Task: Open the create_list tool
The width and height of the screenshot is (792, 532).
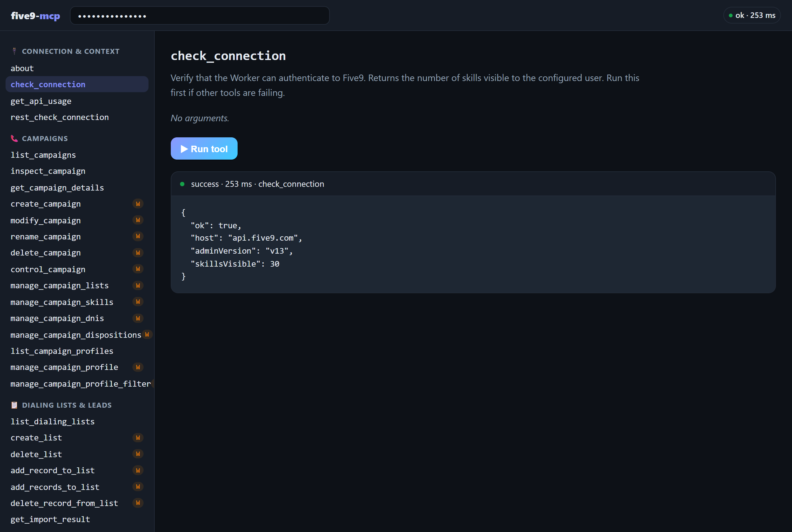Action: [77, 438]
